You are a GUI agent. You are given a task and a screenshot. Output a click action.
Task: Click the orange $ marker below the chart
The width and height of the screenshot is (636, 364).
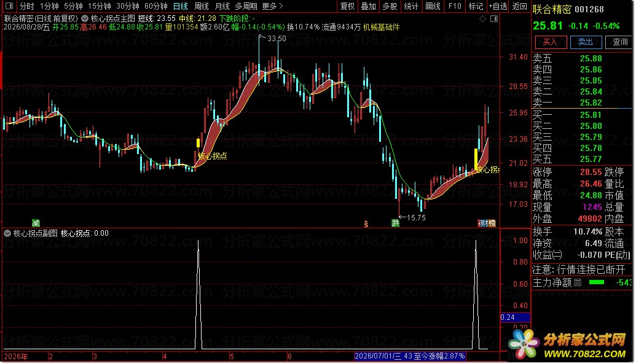pyautogui.click(x=366, y=224)
